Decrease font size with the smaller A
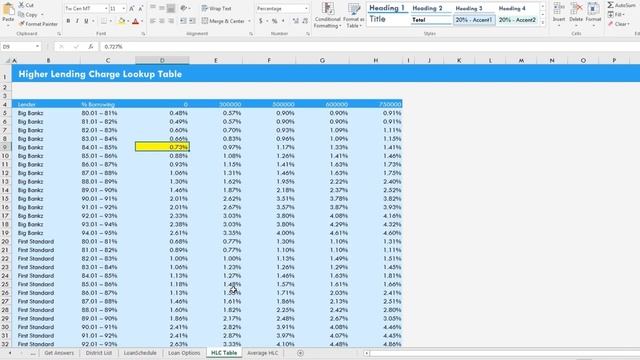640x360 pixels. (140, 9)
